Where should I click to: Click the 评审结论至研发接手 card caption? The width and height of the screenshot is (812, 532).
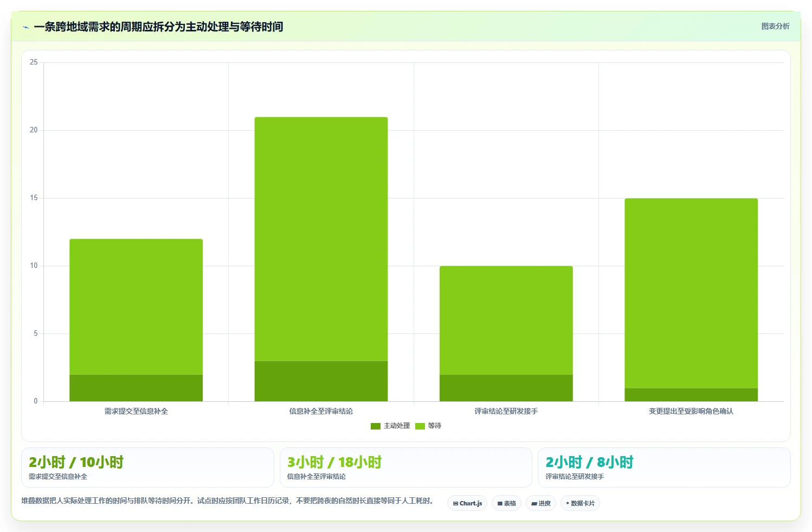coord(575,477)
